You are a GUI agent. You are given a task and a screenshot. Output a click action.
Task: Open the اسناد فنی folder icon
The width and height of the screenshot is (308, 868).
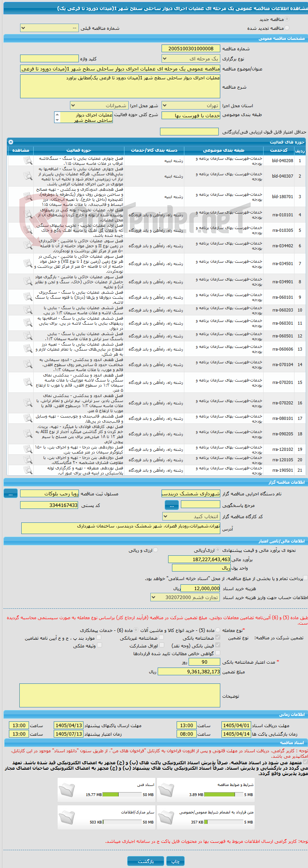67,790
